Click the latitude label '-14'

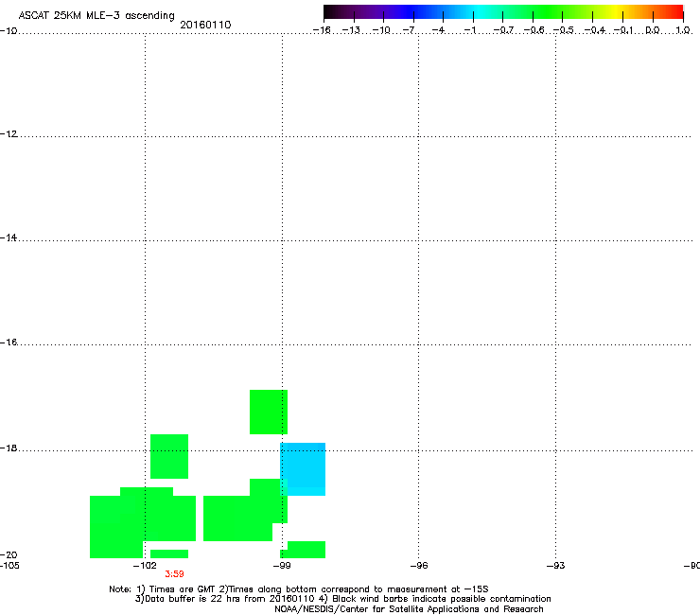click(9, 238)
